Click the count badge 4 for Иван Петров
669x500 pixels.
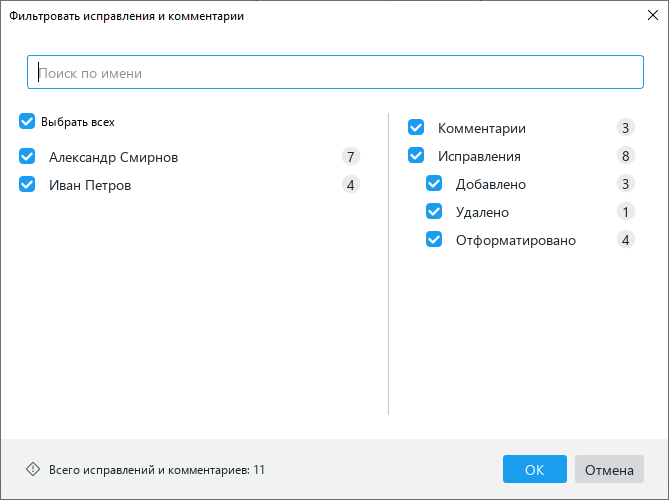point(350,185)
